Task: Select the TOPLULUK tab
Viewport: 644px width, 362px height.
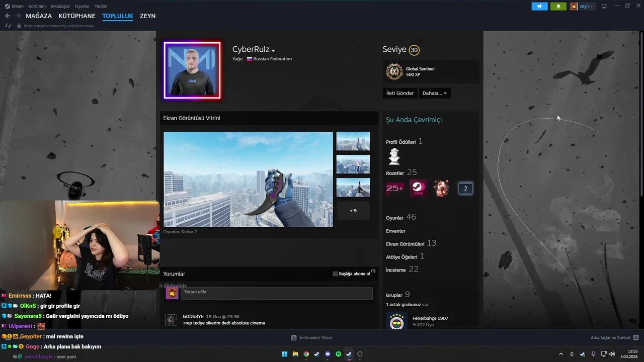Action: [x=118, y=16]
